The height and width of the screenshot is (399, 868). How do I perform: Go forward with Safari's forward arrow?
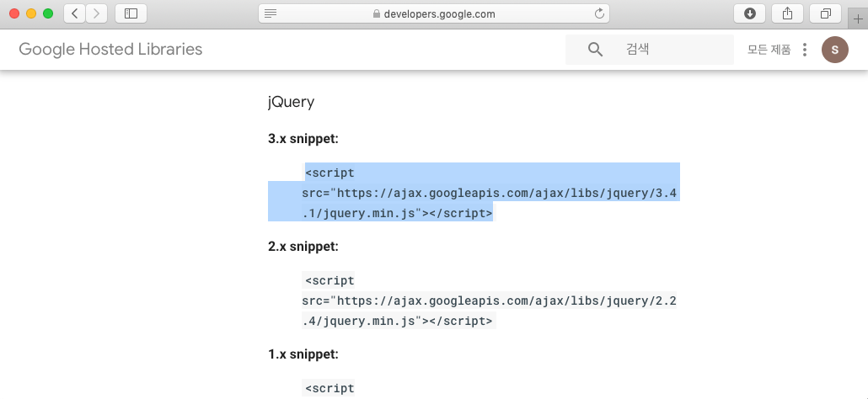[96, 13]
